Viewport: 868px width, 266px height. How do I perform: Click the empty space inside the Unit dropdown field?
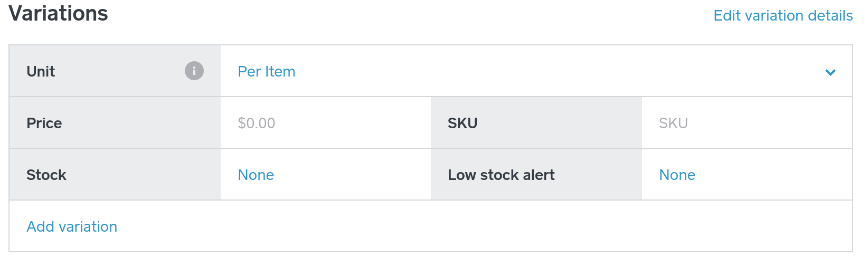528,72
